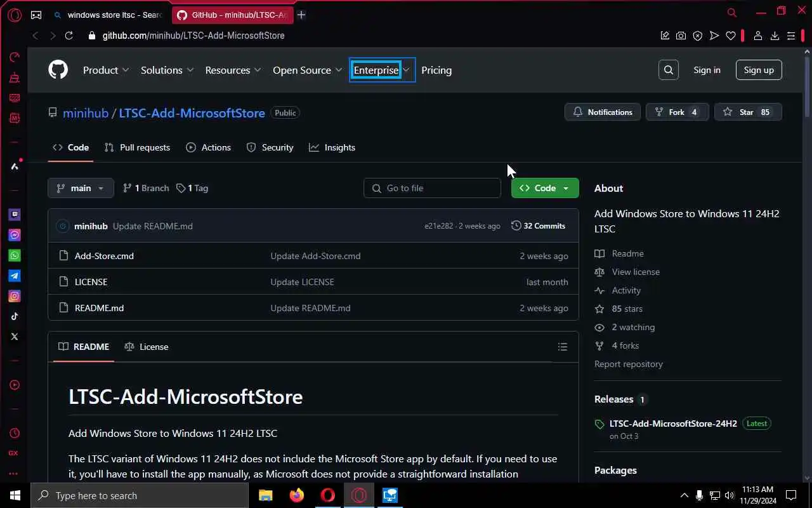Open a new browser tab with plus button
The image size is (812, 508).
(x=301, y=15)
